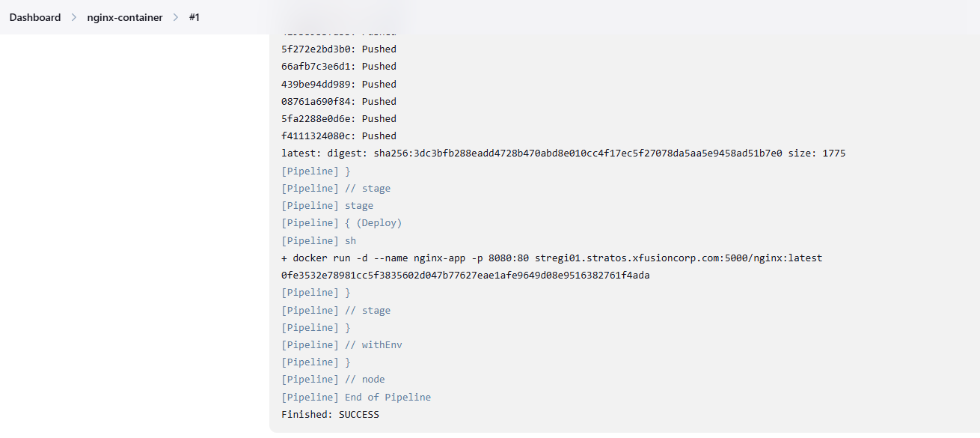Select the #1 build breadcrumb

pyautogui.click(x=194, y=17)
